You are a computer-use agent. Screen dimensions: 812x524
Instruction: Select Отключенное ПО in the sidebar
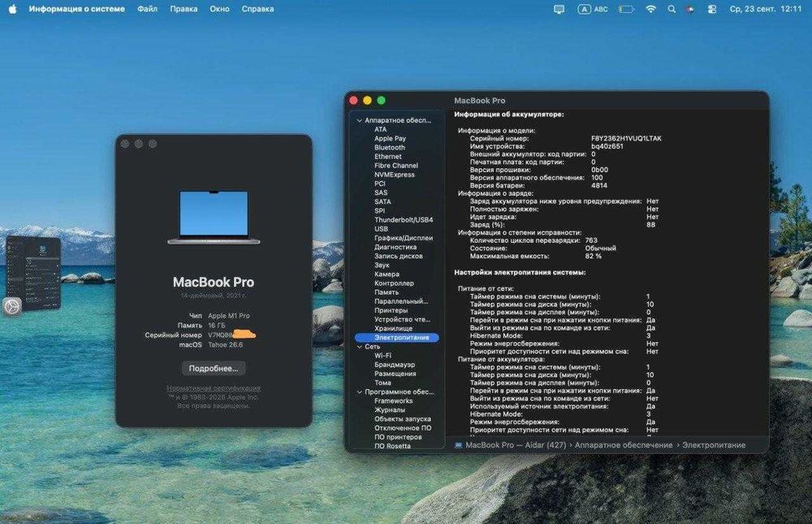[x=403, y=428]
